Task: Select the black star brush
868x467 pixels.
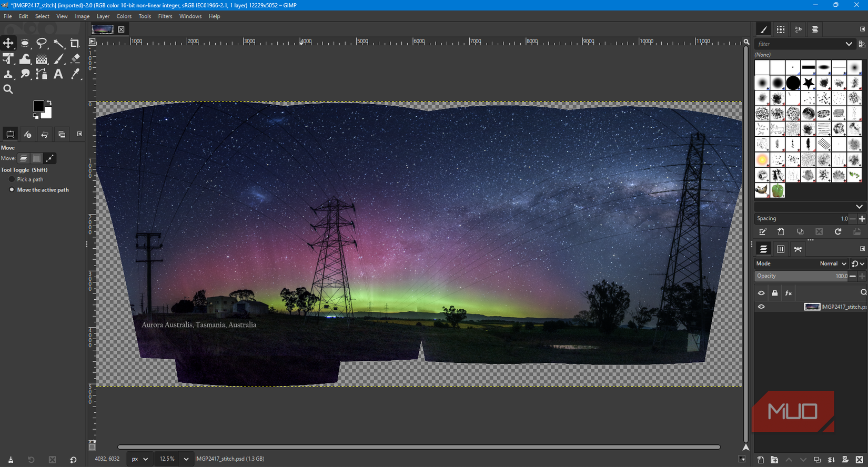Action: pos(809,83)
